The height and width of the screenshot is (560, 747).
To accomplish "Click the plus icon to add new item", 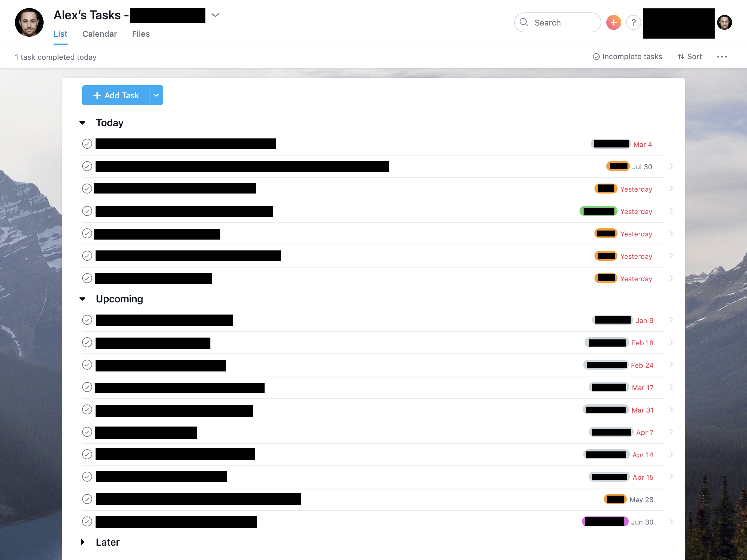I will pos(613,22).
